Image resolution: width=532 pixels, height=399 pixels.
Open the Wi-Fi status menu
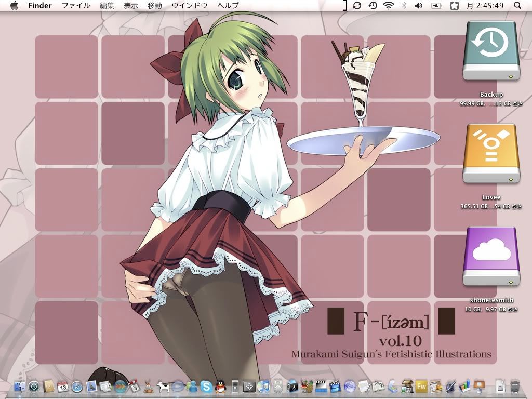(x=389, y=5)
